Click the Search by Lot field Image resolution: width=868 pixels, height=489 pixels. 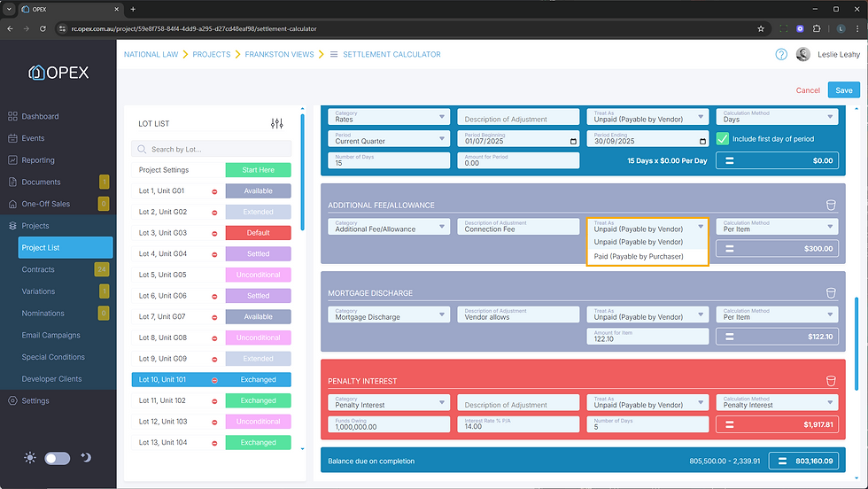[x=212, y=149]
